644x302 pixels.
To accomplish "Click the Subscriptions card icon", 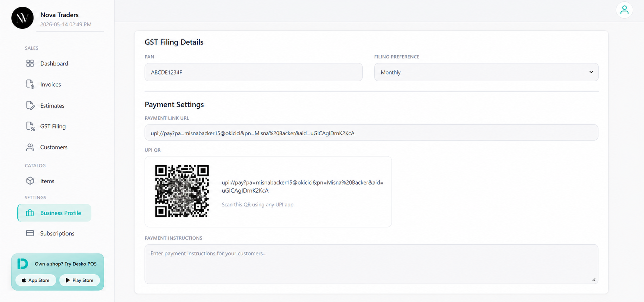I will (30, 233).
